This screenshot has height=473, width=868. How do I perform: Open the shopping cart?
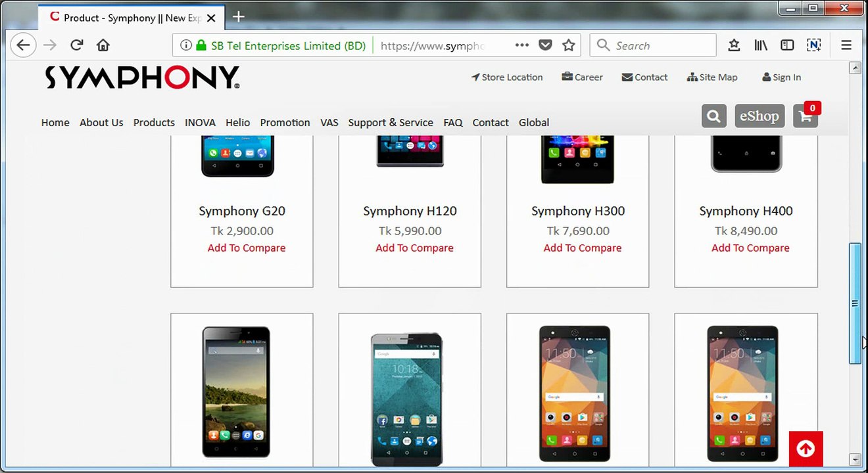(806, 116)
